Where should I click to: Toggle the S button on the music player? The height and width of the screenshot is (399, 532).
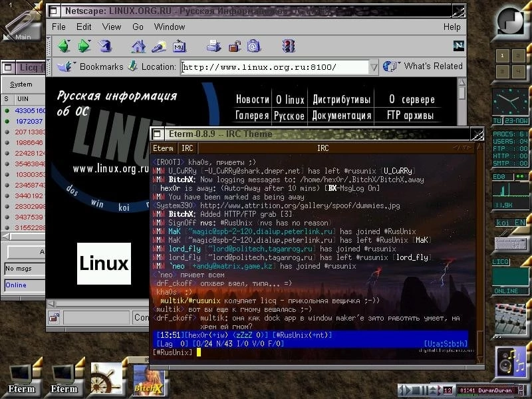coord(521,388)
